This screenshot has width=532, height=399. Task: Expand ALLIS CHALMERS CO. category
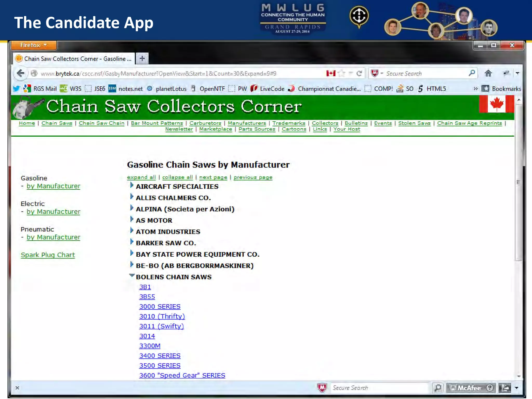coord(132,197)
